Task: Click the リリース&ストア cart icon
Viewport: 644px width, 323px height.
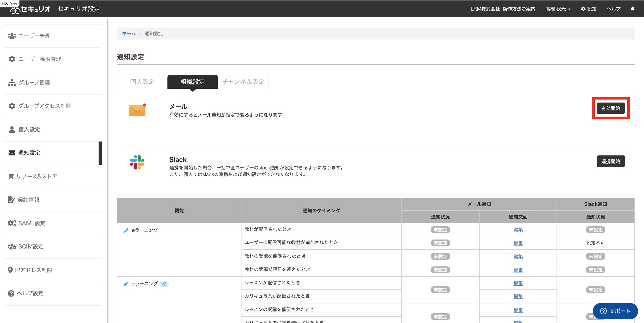Action: pyautogui.click(x=11, y=176)
